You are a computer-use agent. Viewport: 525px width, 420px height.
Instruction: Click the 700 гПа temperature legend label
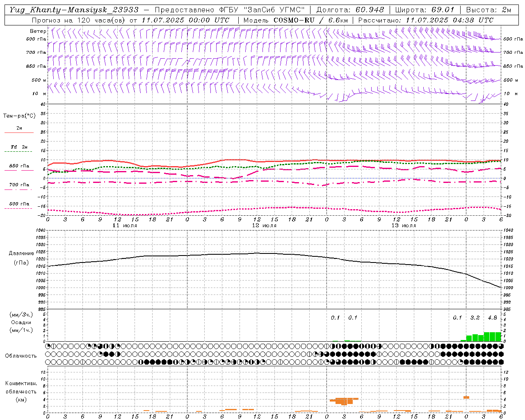(x=19, y=185)
